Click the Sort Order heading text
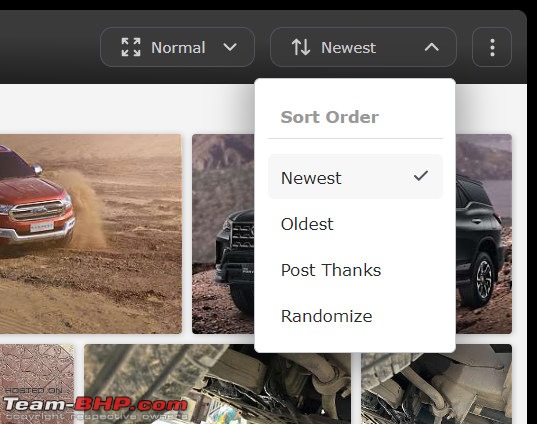 [x=329, y=117]
